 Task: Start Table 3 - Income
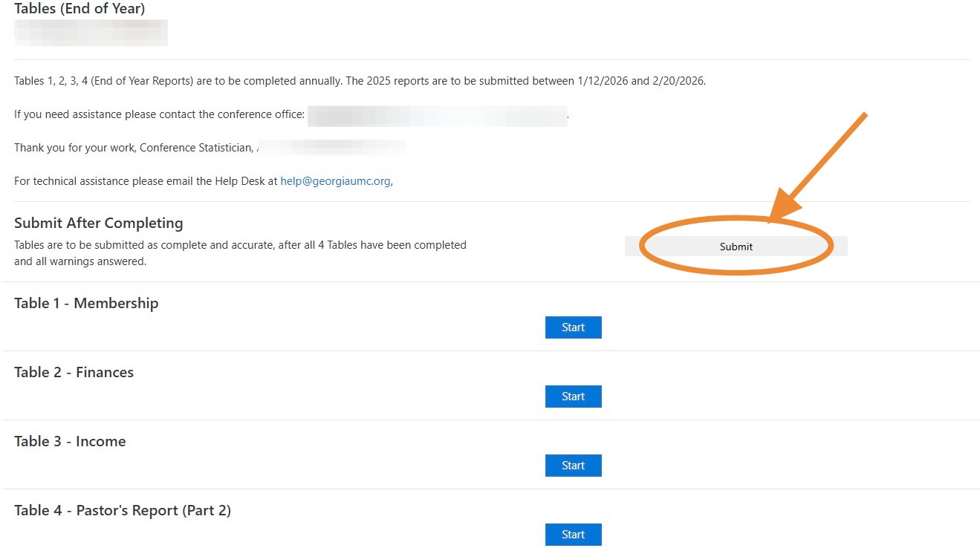(x=573, y=466)
